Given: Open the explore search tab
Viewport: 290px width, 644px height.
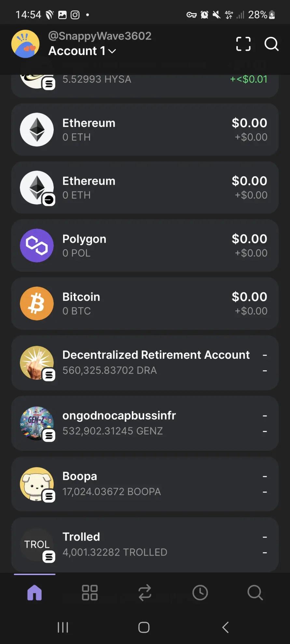Looking at the screenshot, I should tap(255, 592).
